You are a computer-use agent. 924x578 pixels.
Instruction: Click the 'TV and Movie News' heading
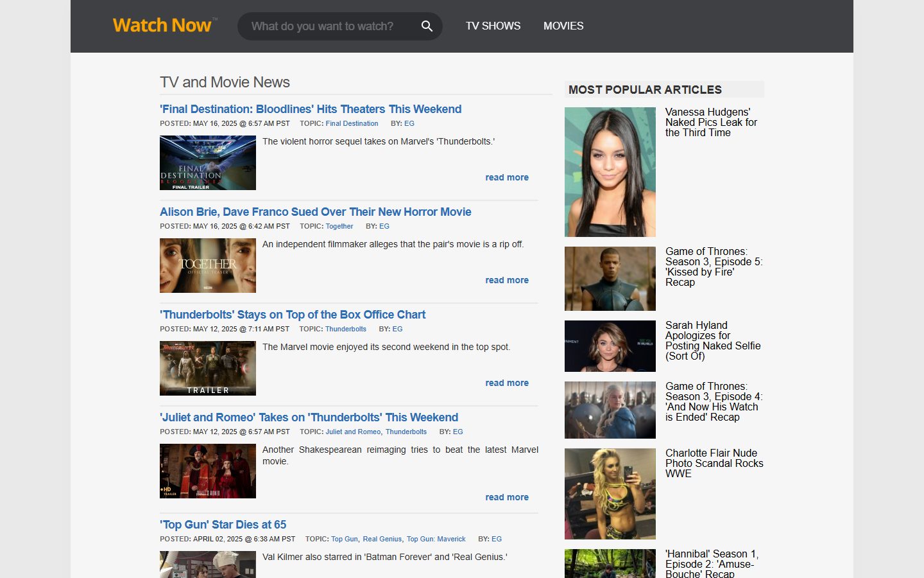(x=225, y=82)
